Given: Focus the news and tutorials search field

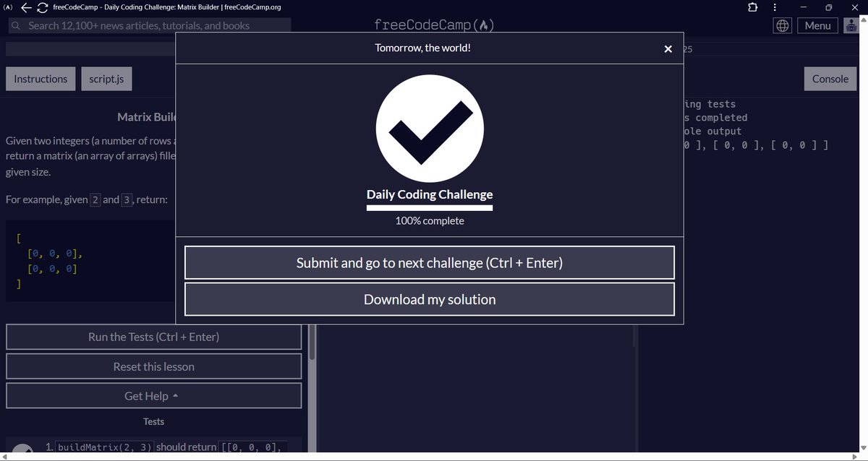Looking at the screenshot, I should point(150,25).
